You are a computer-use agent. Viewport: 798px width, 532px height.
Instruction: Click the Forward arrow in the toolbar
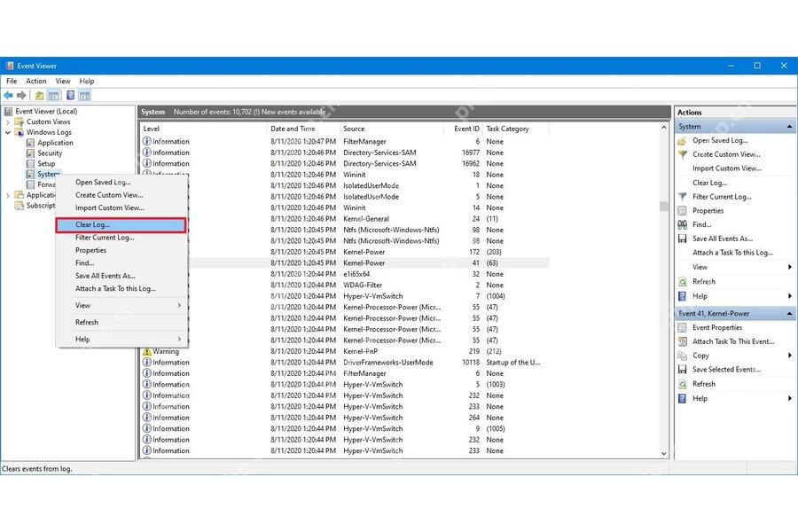click(x=21, y=95)
